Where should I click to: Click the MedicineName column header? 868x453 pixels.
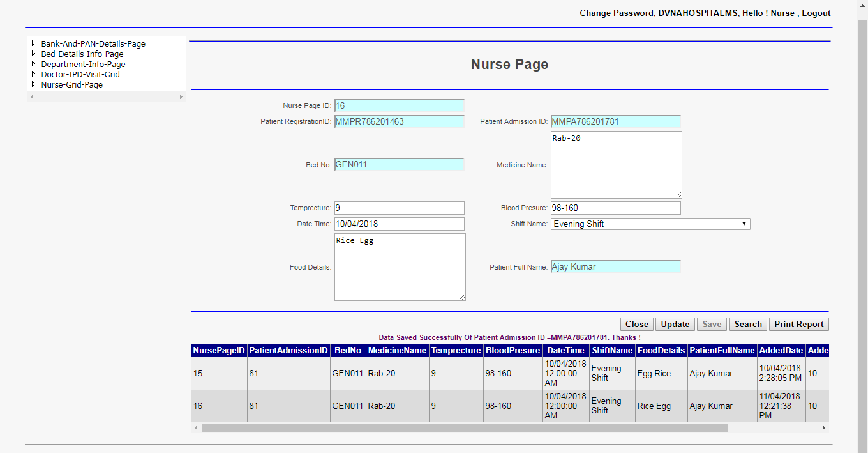397,351
